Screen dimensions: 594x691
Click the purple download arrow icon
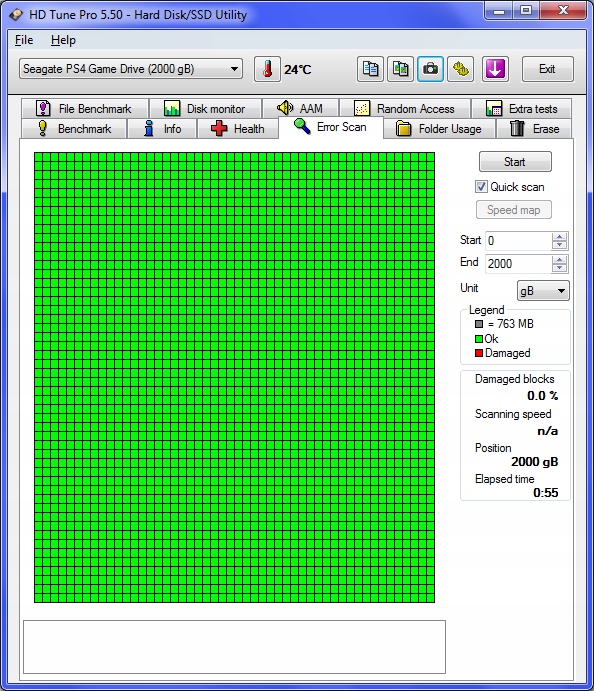point(495,69)
